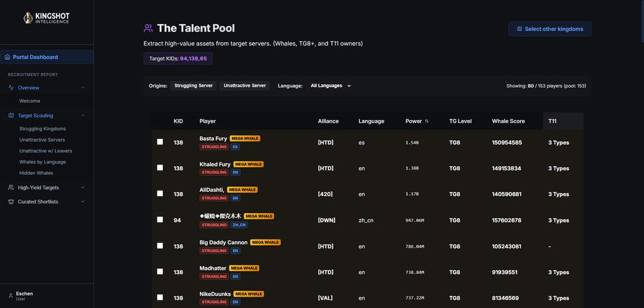The image size is (644, 308).
Task: Click the Player column header
Action: (208, 121)
